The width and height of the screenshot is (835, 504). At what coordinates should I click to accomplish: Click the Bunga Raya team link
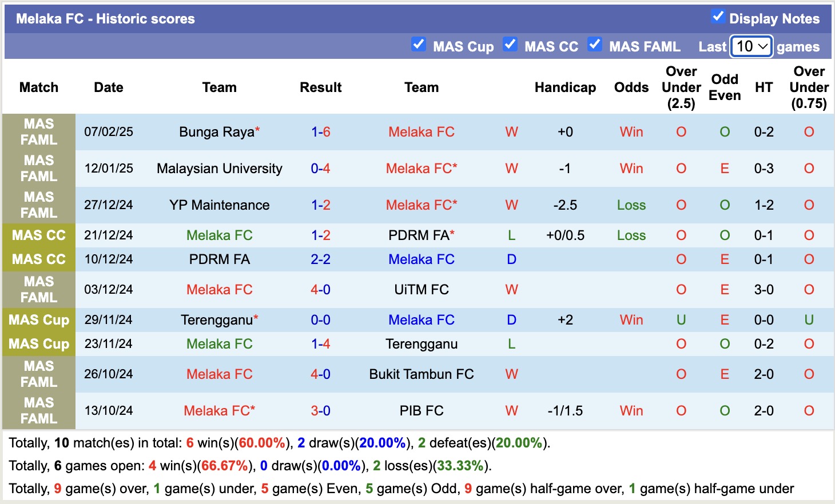(x=217, y=132)
